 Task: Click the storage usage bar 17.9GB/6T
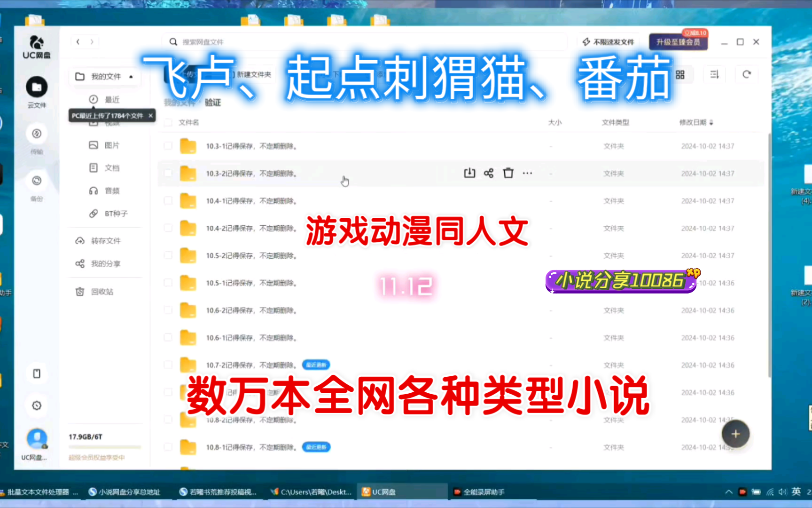point(105,447)
